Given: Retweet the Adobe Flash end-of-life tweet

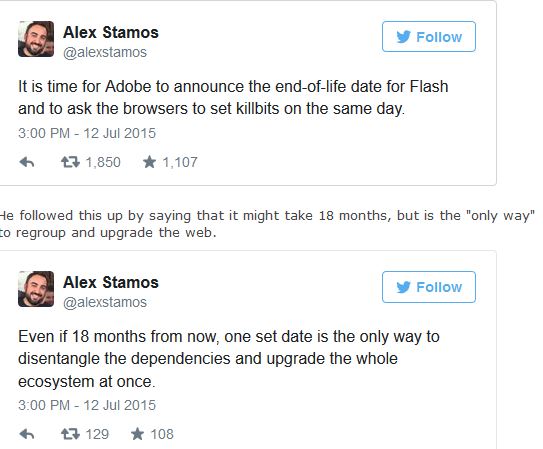Looking at the screenshot, I should pos(70,162).
